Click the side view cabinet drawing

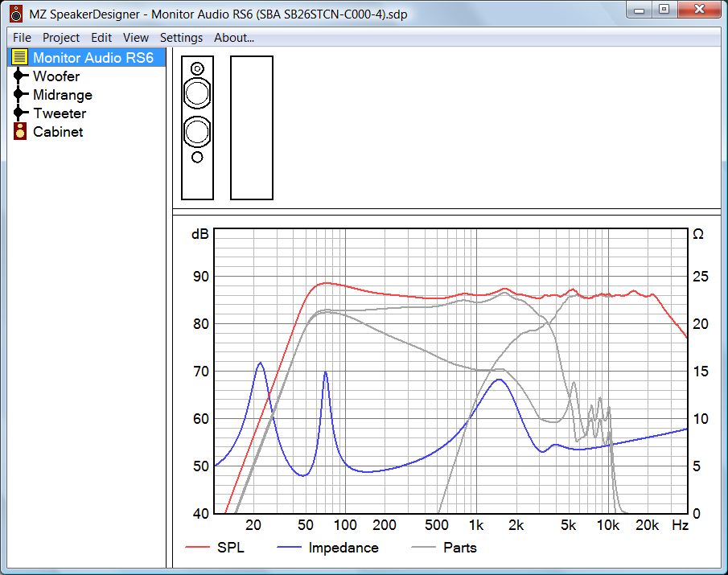pyautogui.click(x=252, y=128)
